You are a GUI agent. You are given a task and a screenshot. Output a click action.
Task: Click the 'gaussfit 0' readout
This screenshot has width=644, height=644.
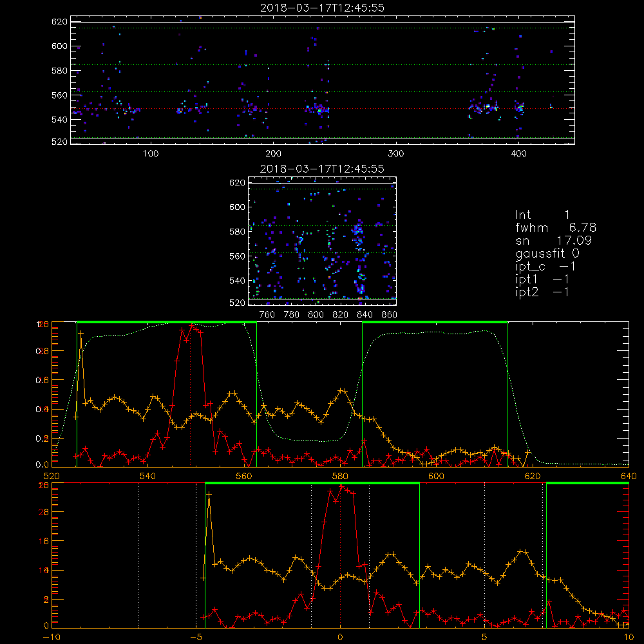click(x=547, y=253)
